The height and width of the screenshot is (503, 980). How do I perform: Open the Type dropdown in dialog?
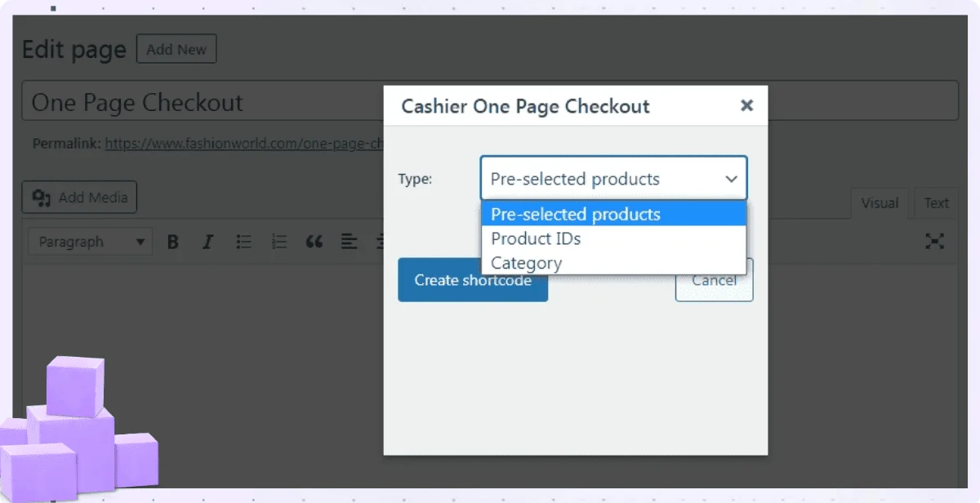(613, 178)
